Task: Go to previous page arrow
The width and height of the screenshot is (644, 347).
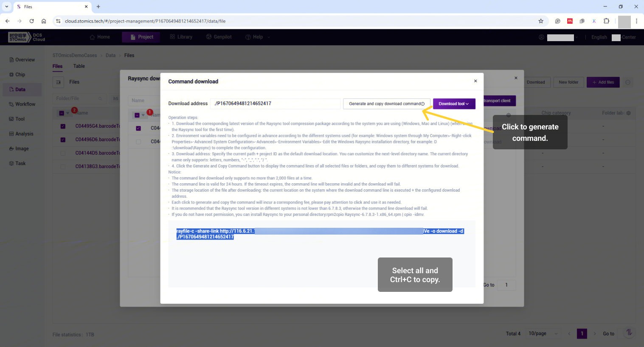Action: [569, 334]
